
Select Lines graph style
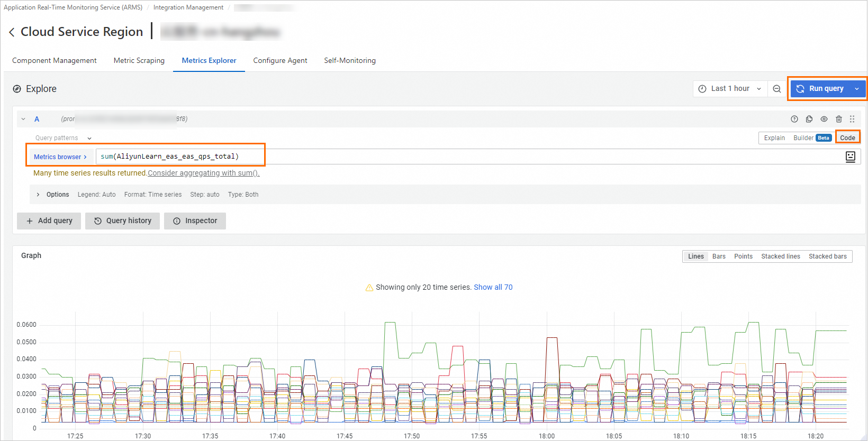[696, 256]
